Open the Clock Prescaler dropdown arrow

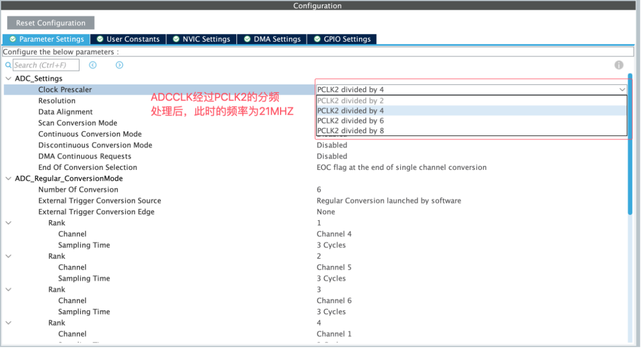point(622,90)
